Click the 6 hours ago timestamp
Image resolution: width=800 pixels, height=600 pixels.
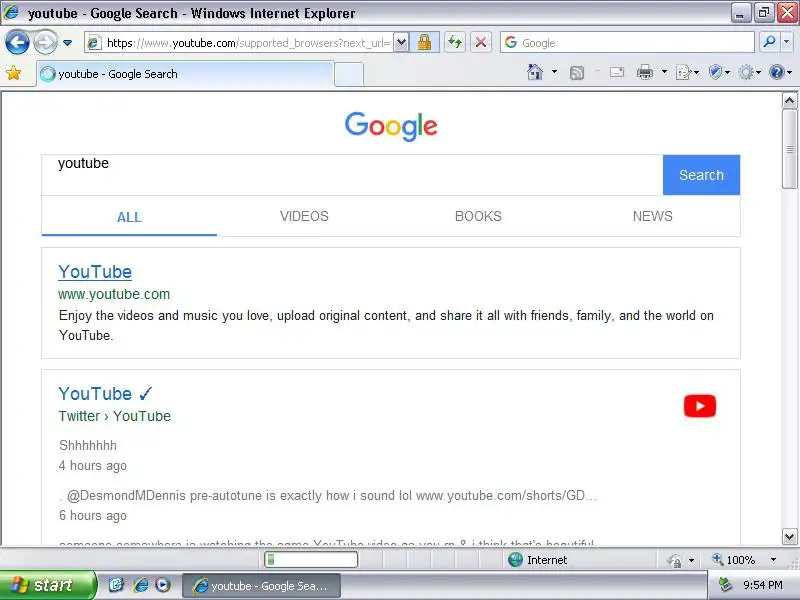click(93, 515)
